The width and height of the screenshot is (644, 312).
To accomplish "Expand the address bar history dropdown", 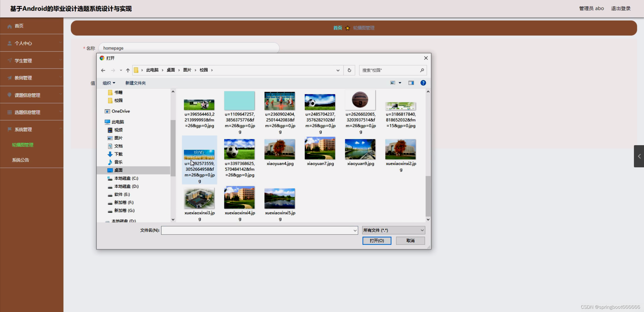I will click(338, 70).
